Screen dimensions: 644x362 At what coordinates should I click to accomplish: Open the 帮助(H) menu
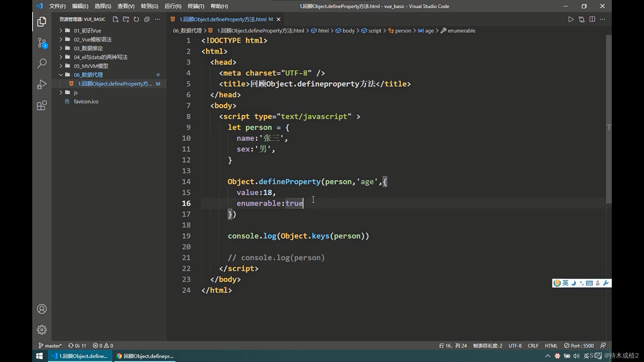pyautogui.click(x=219, y=6)
